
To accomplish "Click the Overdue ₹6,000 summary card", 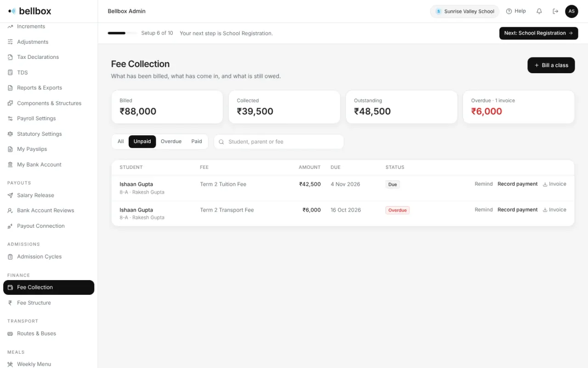I will pos(519,107).
